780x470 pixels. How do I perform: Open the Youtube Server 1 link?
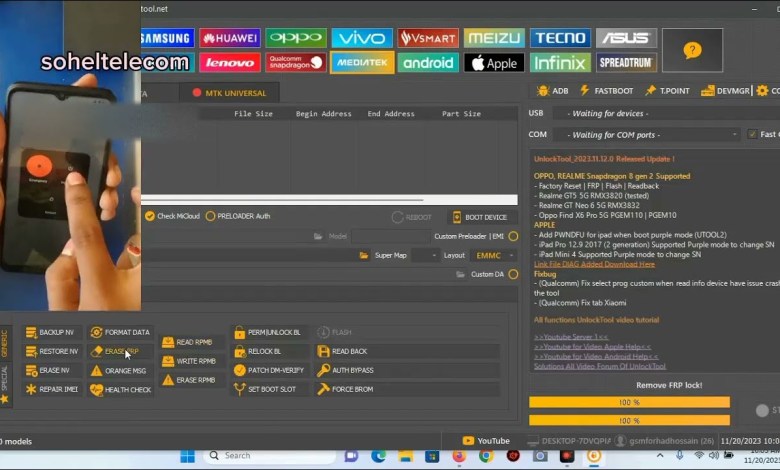[571, 337]
